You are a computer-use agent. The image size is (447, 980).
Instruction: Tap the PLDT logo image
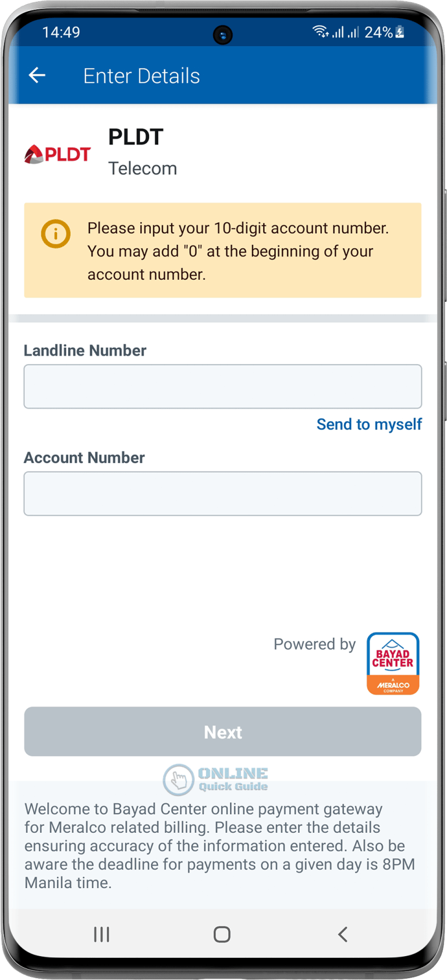coord(58,154)
